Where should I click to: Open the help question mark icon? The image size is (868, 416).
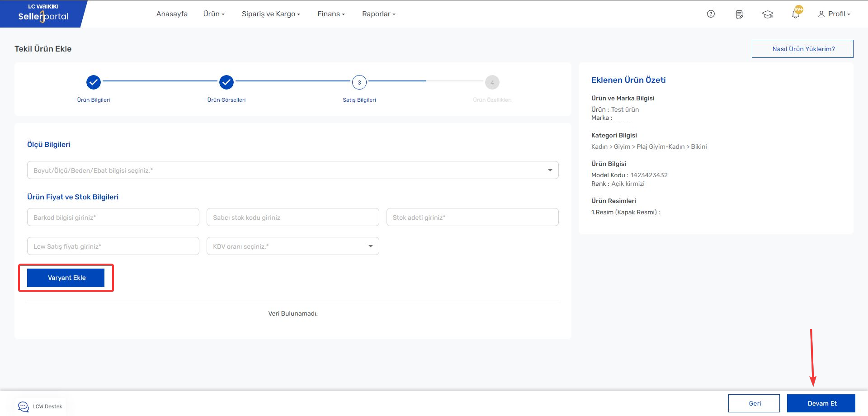711,14
